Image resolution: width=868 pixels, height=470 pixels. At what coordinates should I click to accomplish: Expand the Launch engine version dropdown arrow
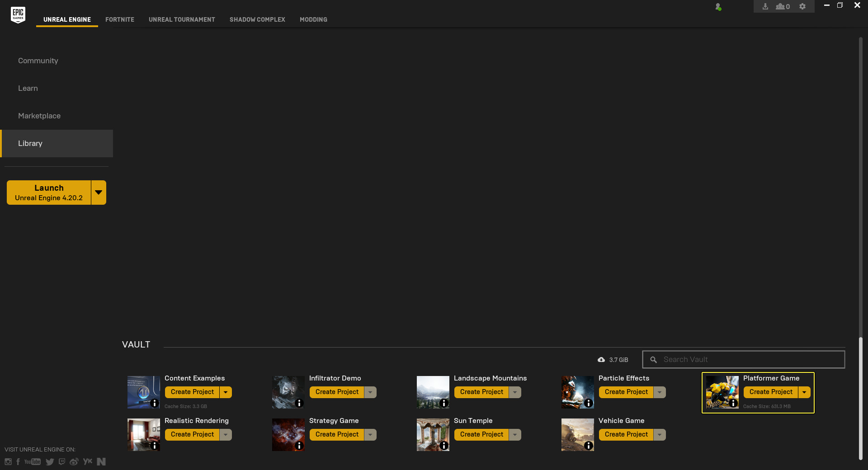pos(99,193)
